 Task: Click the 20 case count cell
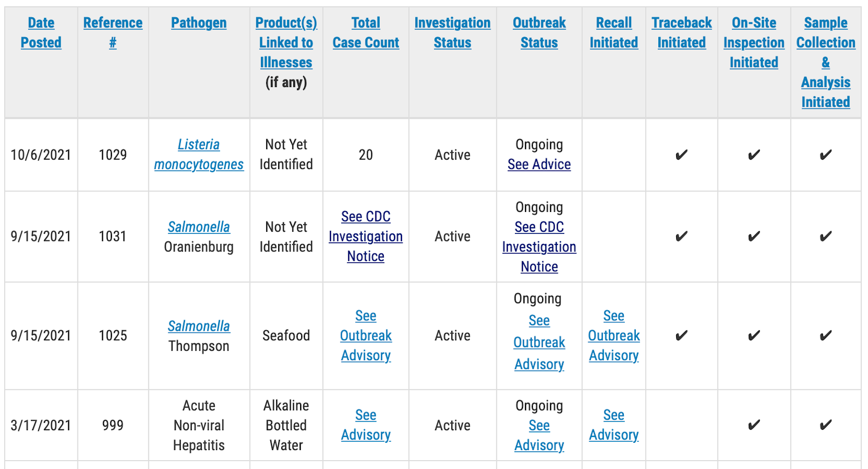366,155
